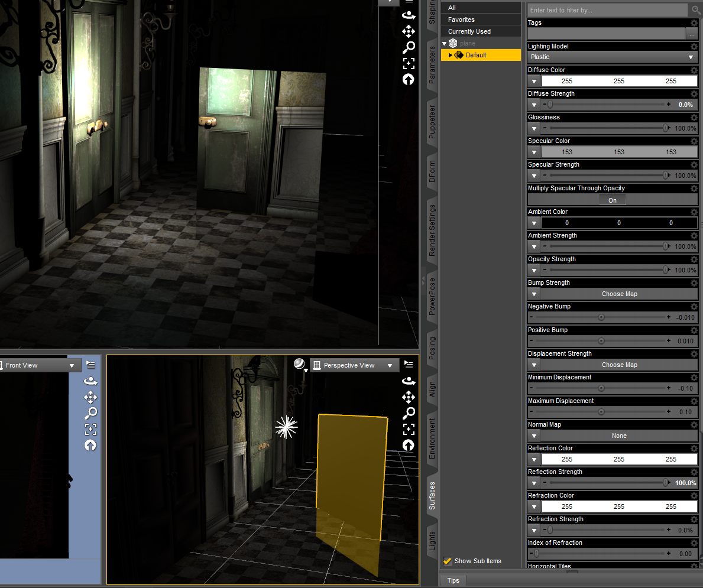Select All filter category

point(481,8)
